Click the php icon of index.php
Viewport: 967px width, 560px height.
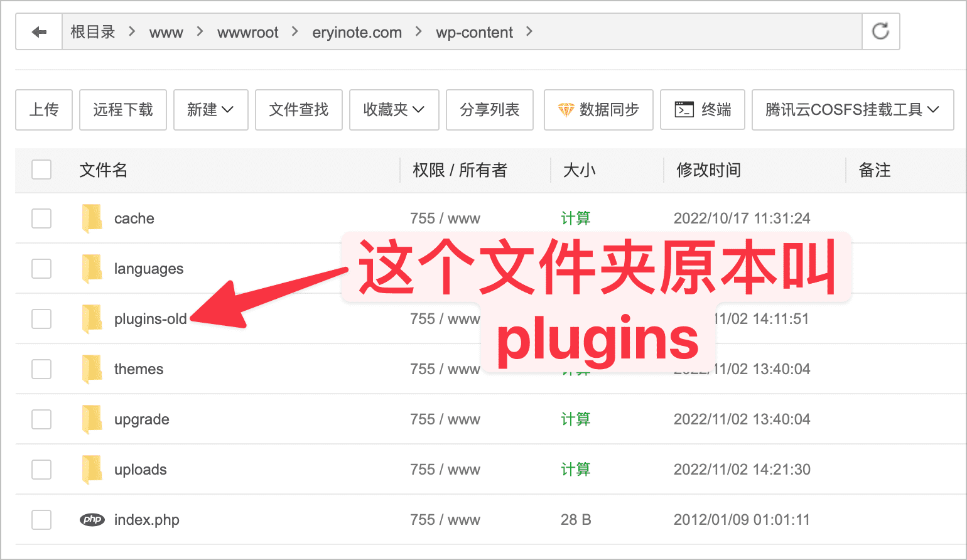(x=92, y=519)
